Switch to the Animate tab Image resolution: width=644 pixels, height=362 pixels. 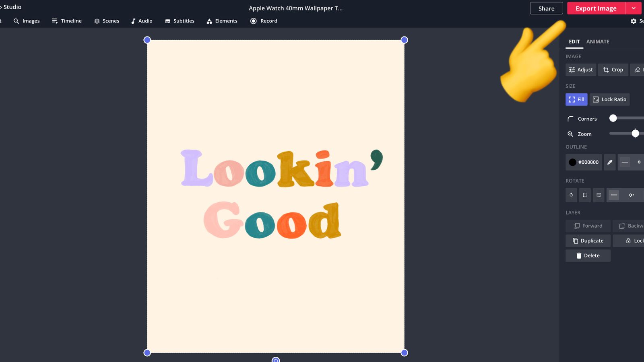(x=597, y=41)
